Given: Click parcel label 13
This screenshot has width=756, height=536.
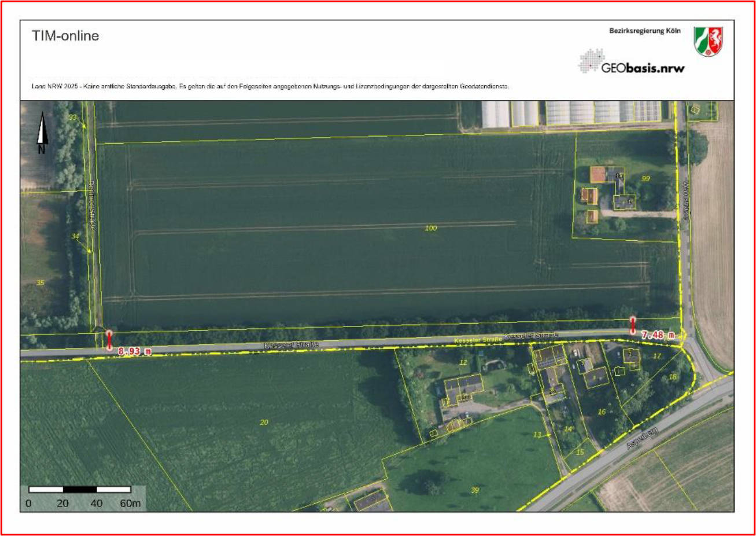Looking at the screenshot, I should (537, 434).
